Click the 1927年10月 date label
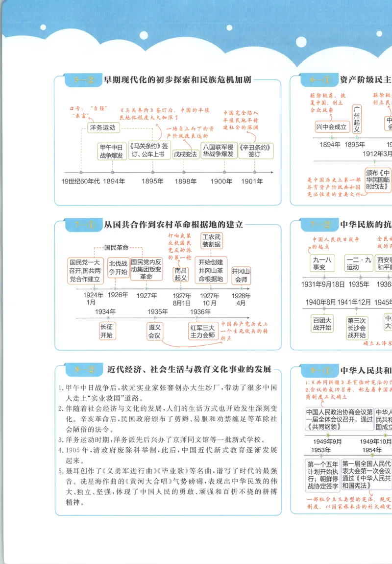This screenshot has width=392, height=564. pos(209,299)
